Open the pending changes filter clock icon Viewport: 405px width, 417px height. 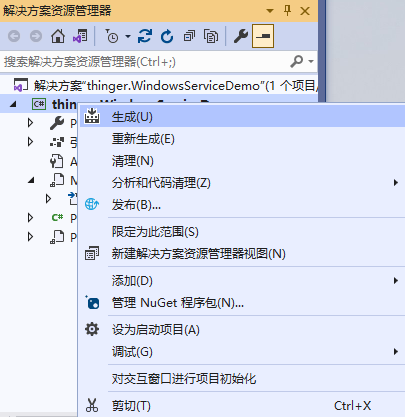pyautogui.click(x=112, y=36)
